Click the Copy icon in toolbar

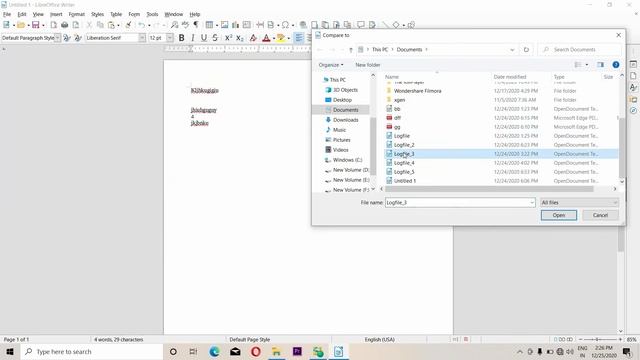click(100, 25)
